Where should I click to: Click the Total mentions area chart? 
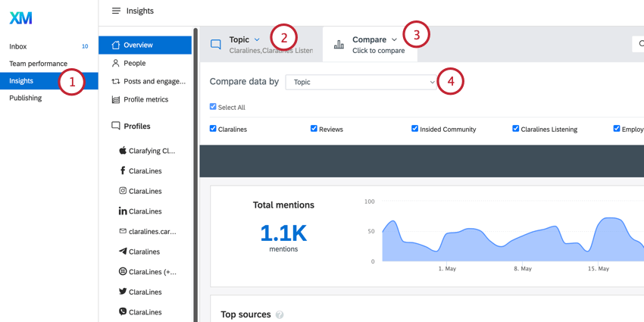point(513,239)
